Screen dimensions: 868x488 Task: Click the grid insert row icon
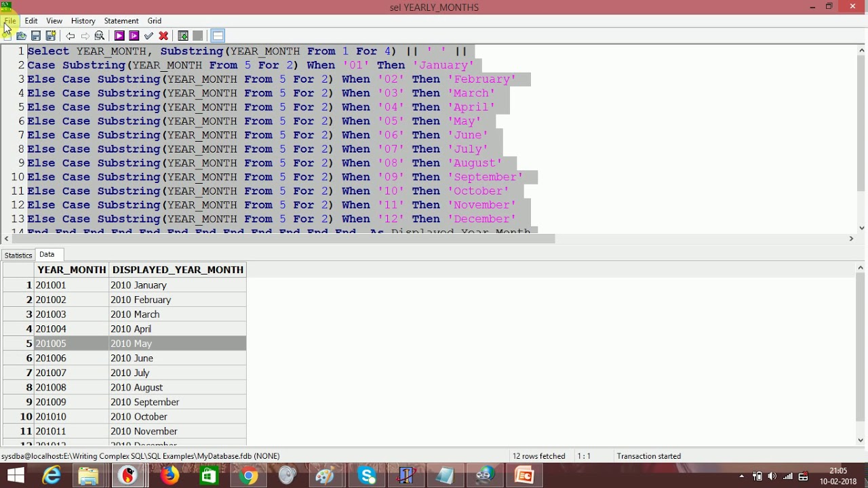coord(183,36)
